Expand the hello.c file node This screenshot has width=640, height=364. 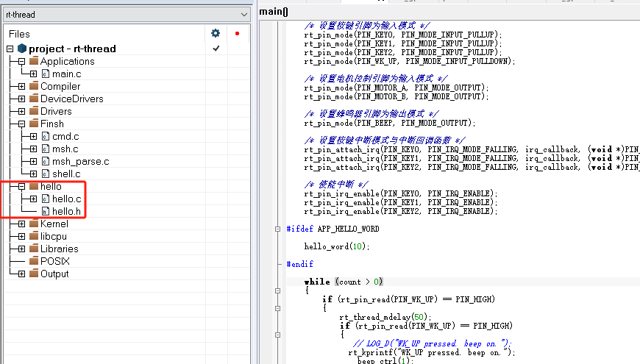point(33,199)
